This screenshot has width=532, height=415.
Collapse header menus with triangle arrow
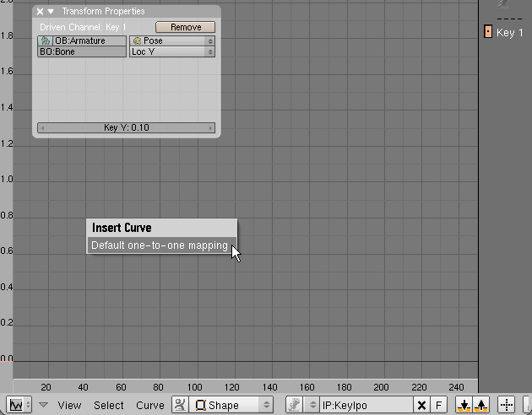pos(43,405)
